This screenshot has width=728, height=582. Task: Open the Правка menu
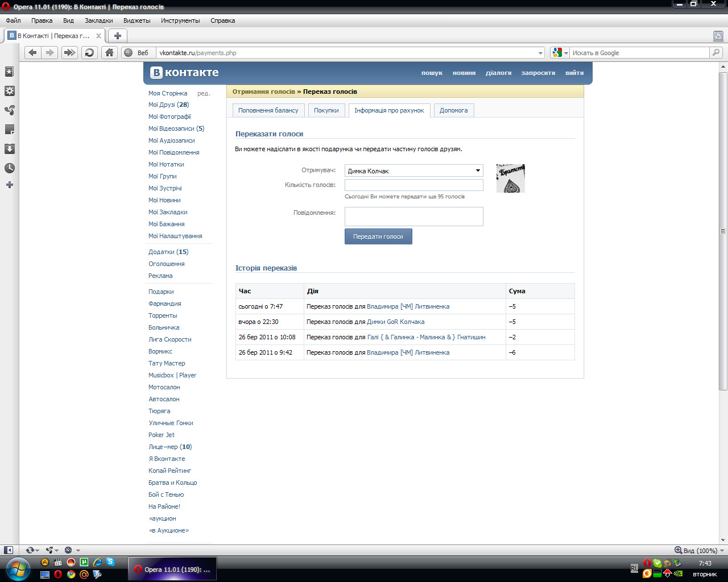tap(42, 20)
